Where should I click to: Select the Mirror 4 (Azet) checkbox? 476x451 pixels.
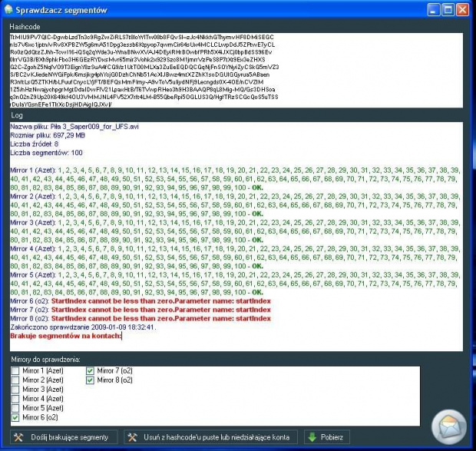(15, 400)
